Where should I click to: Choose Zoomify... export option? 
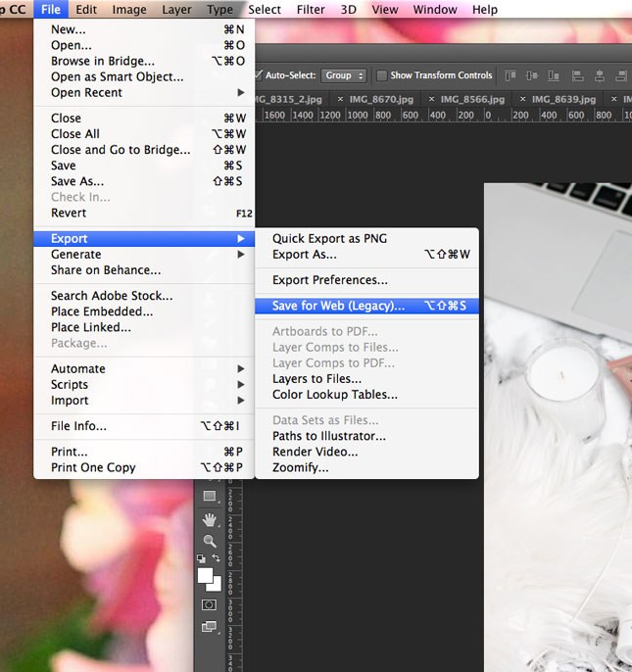[367, 467]
